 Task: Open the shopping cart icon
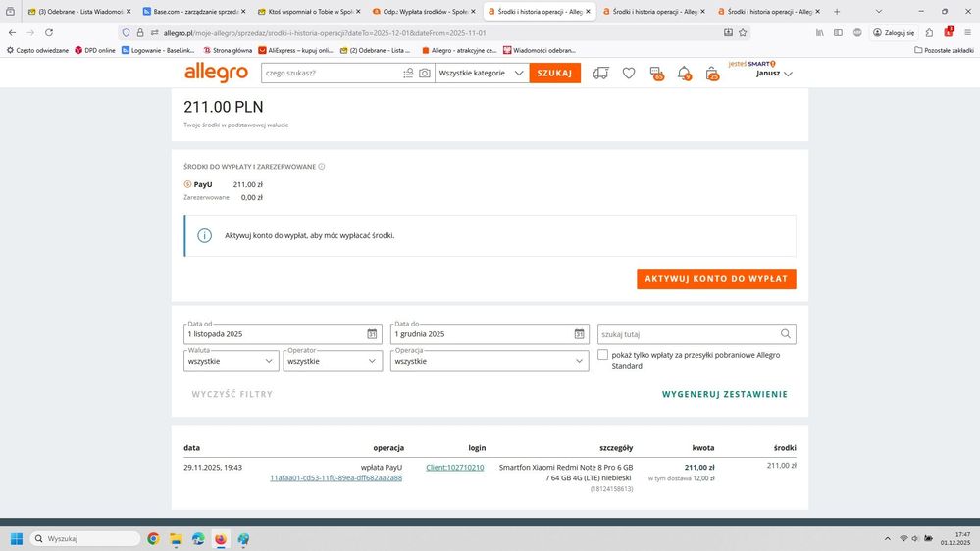tap(712, 74)
